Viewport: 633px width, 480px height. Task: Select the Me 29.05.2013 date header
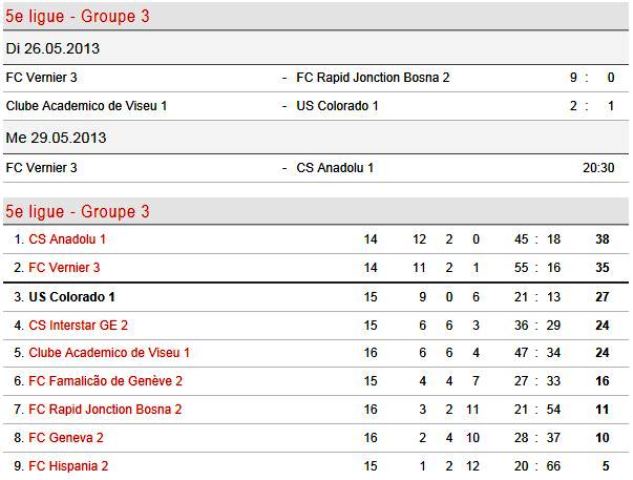[56, 138]
